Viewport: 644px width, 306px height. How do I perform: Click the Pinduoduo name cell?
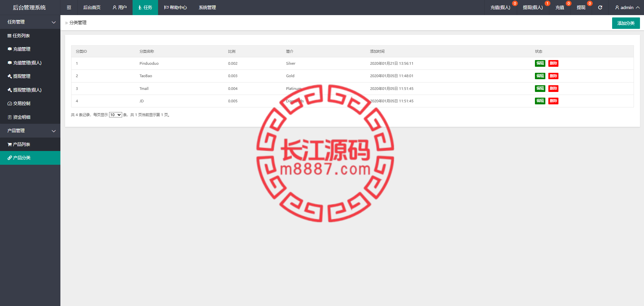tap(149, 63)
